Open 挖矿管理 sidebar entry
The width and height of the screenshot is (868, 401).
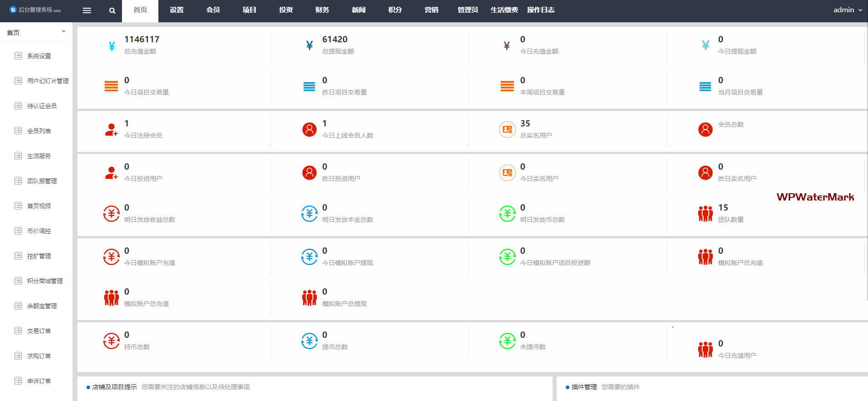[x=39, y=256]
